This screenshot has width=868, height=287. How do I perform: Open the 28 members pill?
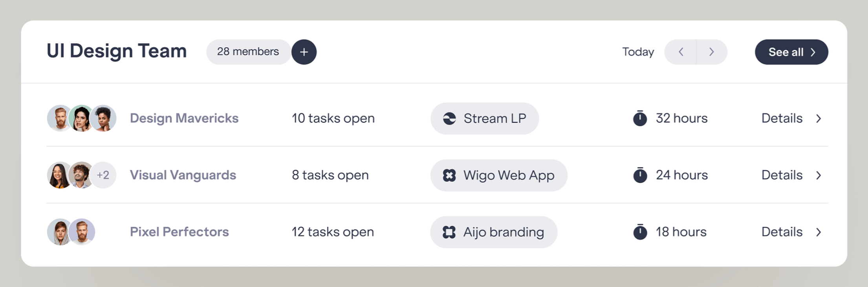[x=248, y=52]
